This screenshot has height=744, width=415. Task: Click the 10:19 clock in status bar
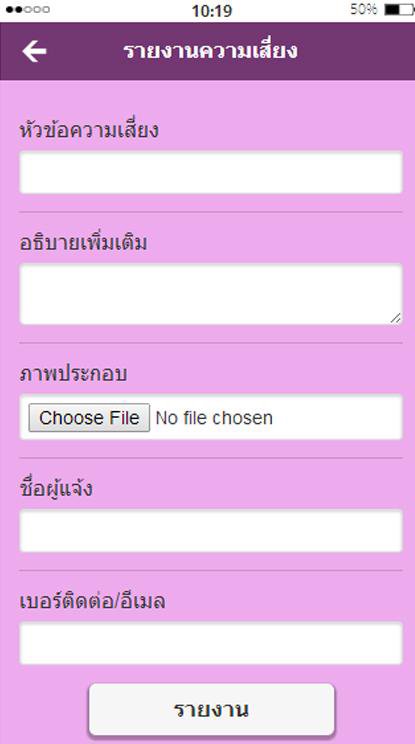[x=212, y=10]
